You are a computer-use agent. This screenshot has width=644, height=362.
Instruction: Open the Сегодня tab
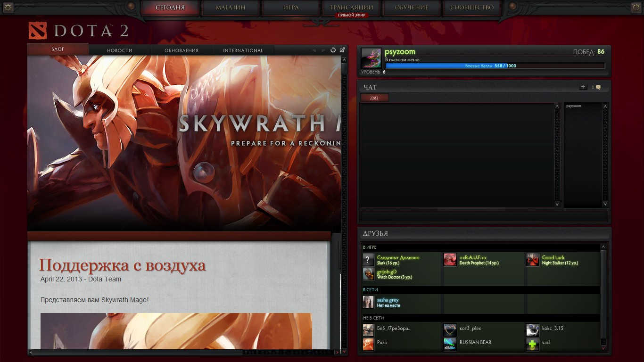pyautogui.click(x=170, y=8)
